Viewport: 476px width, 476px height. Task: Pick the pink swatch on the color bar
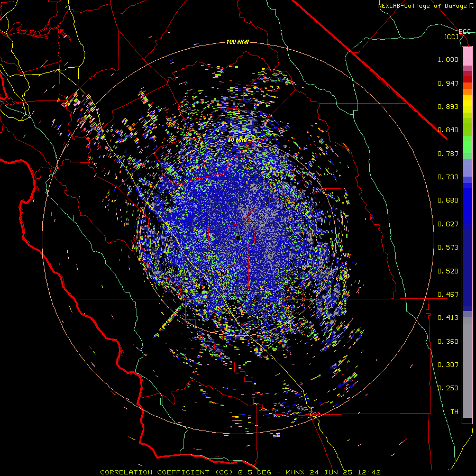(x=467, y=56)
